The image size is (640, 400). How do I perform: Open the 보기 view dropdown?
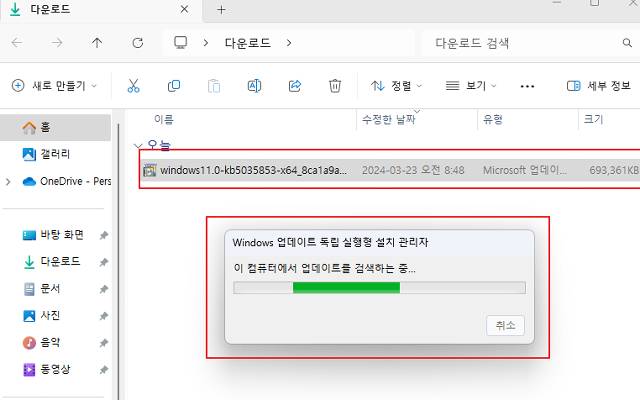click(x=471, y=86)
